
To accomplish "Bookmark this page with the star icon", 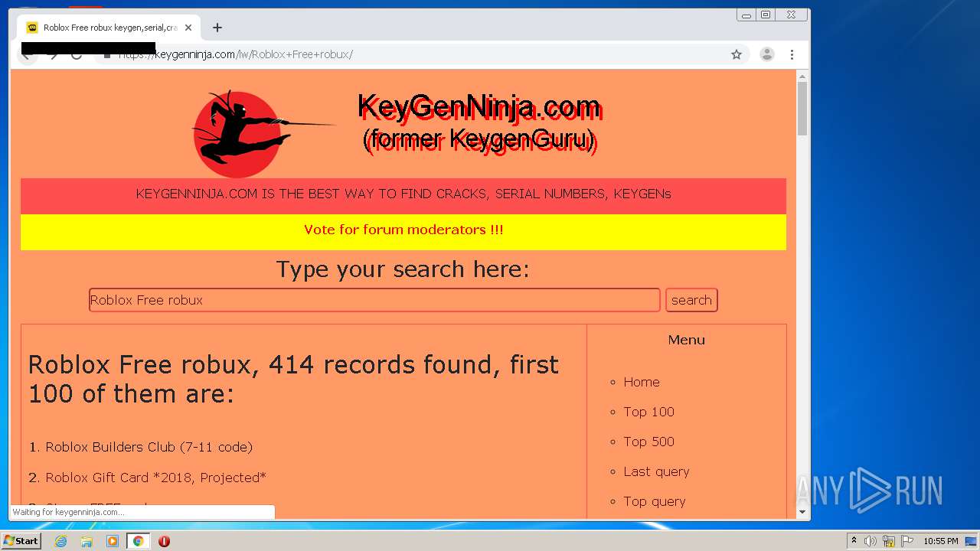I will click(x=737, y=54).
